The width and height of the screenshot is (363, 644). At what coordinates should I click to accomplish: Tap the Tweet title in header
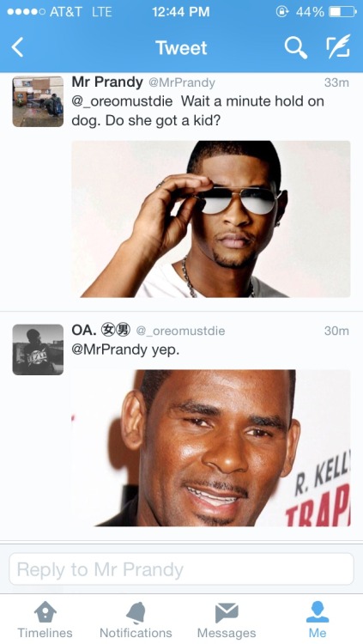181,48
